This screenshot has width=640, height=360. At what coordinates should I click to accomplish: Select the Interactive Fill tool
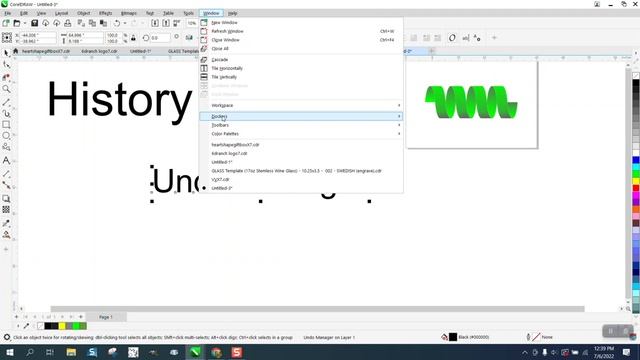click(6, 235)
